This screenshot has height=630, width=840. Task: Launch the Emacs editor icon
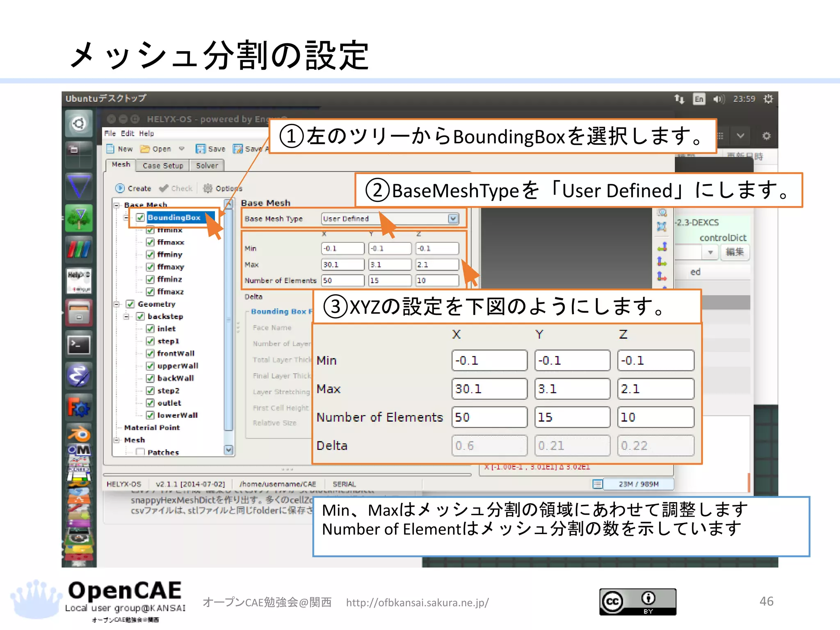79,375
